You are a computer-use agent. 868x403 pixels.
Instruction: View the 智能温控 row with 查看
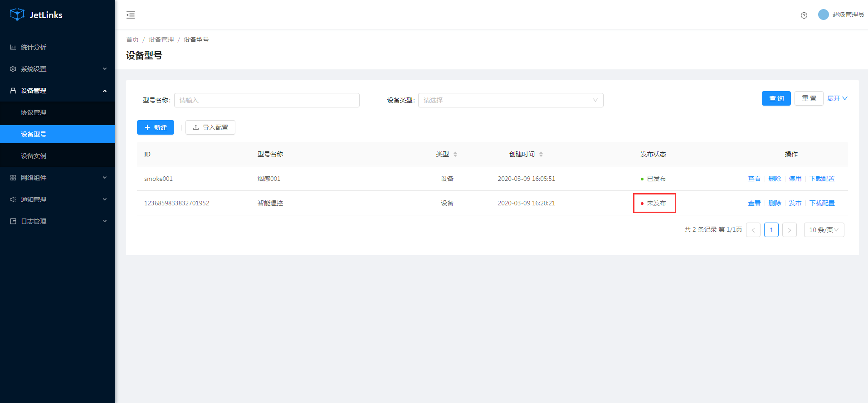pos(754,203)
